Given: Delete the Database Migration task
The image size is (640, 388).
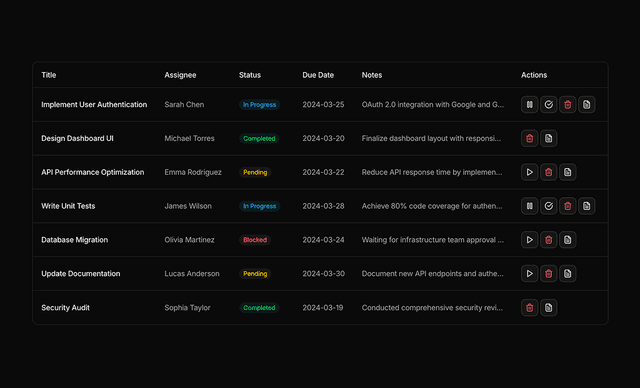Looking at the screenshot, I should tap(549, 240).
